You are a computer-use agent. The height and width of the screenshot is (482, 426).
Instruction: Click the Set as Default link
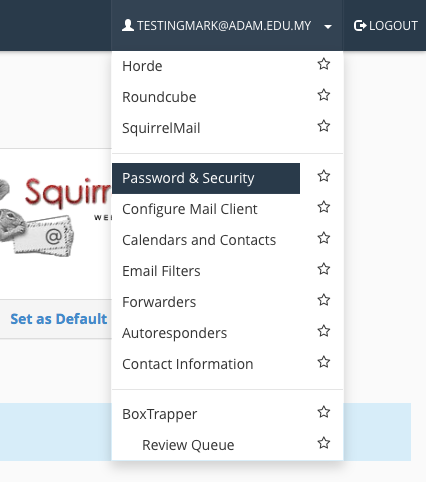point(59,319)
